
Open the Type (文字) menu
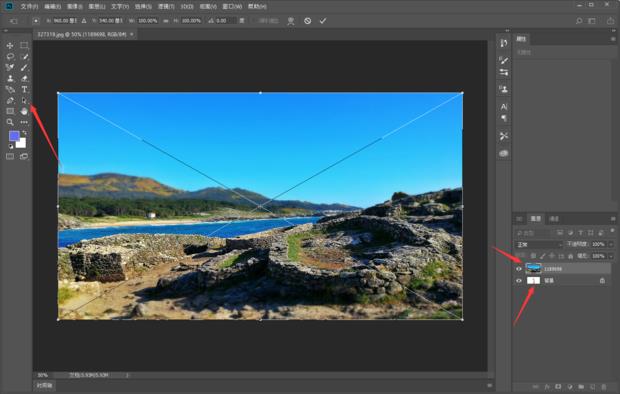pyautogui.click(x=120, y=7)
